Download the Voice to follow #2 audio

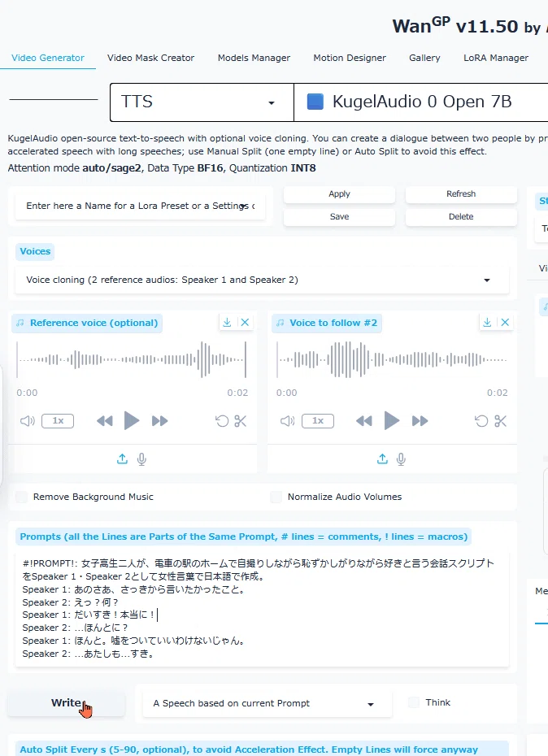[487, 323]
